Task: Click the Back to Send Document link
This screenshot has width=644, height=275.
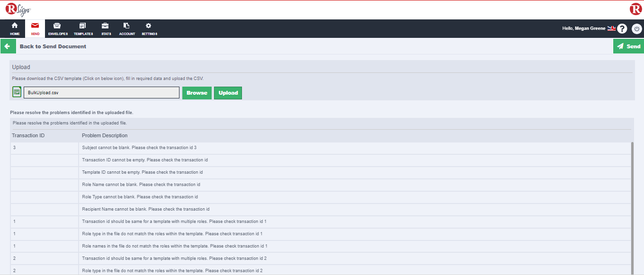Action: (53, 46)
